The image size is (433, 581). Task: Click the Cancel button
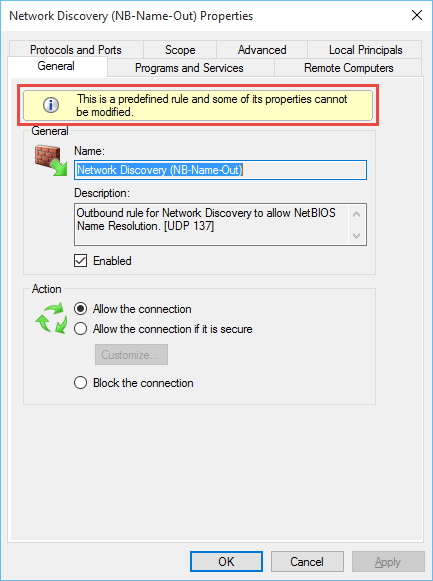click(x=307, y=561)
